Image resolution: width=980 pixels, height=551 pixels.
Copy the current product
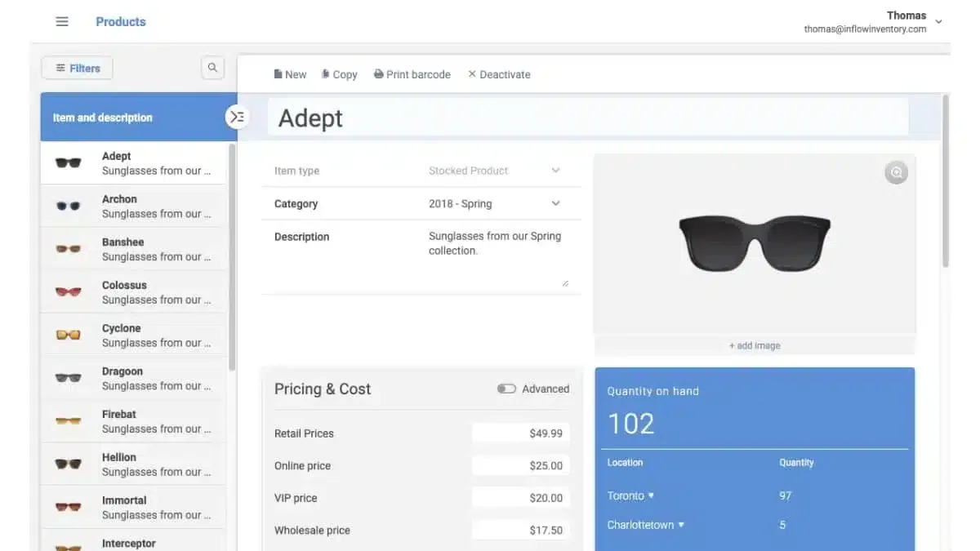[340, 74]
